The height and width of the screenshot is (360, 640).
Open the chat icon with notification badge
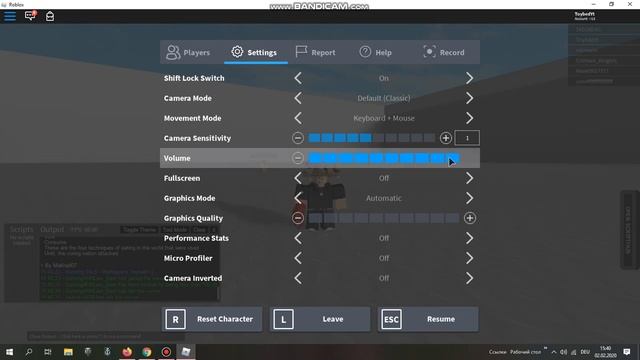pos(31,16)
